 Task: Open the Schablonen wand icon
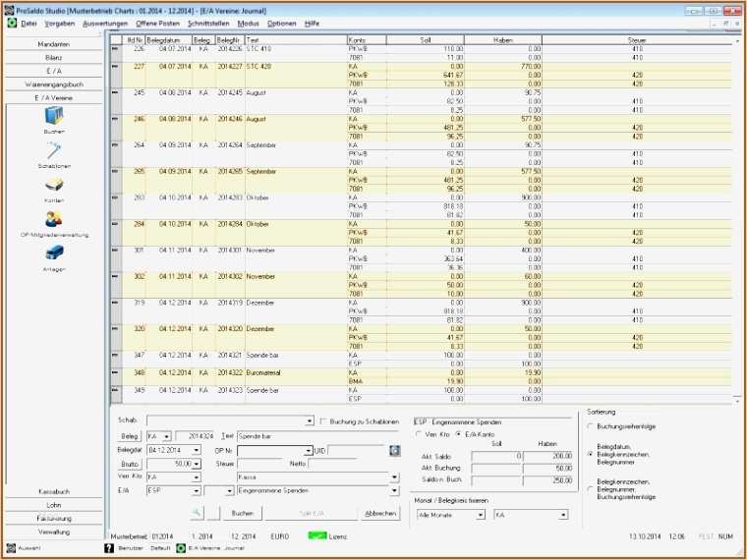54,150
